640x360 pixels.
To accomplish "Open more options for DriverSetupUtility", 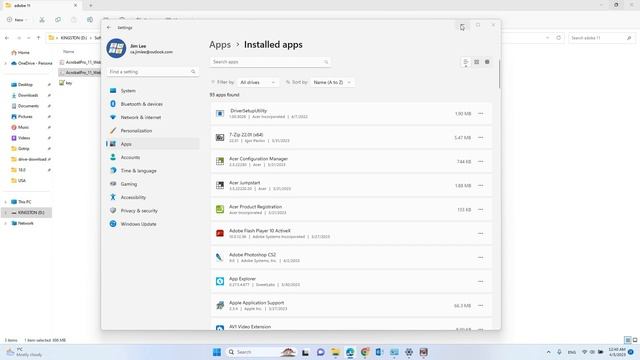I will click(x=480, y=113).
